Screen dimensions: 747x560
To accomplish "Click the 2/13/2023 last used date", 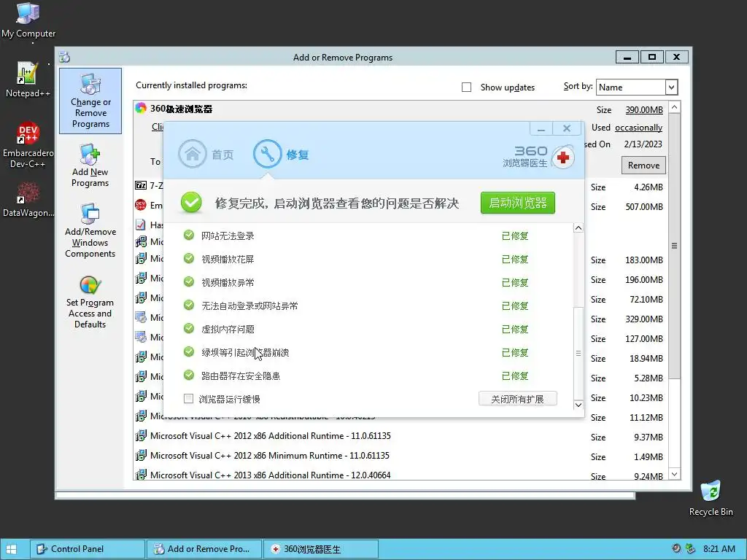I will pos(643,144).
